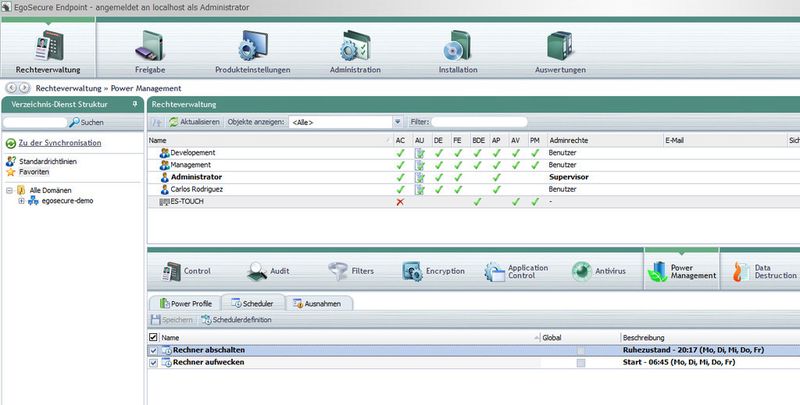Click the BDE column header
Screen dimensions: 800x405
479,140
